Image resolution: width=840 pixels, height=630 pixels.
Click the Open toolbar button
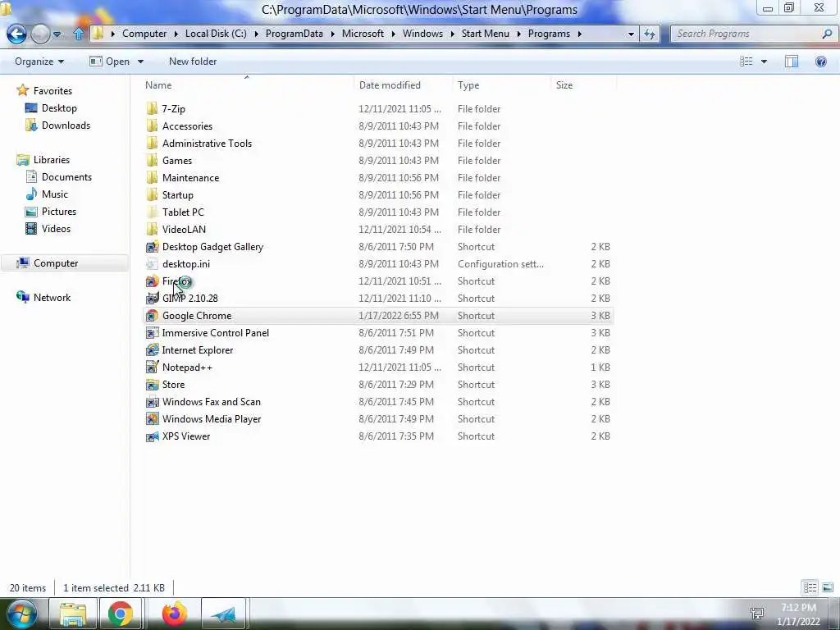[x=110, y=62]
